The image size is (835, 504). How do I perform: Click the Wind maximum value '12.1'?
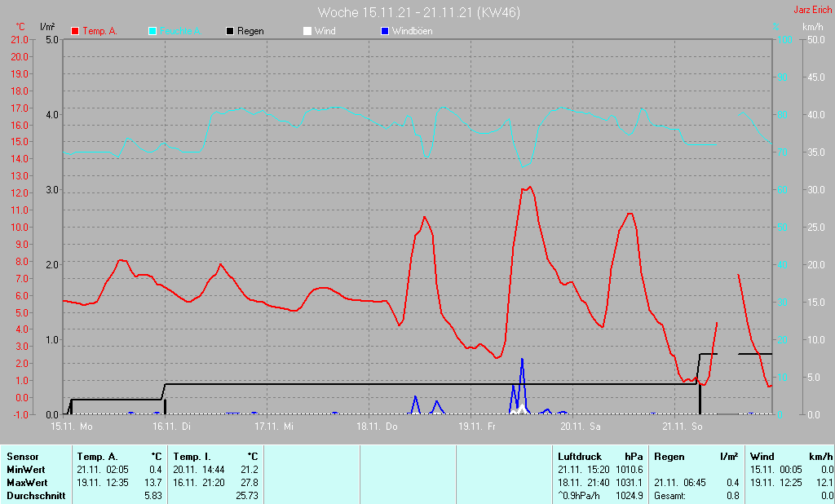(825, 483)
